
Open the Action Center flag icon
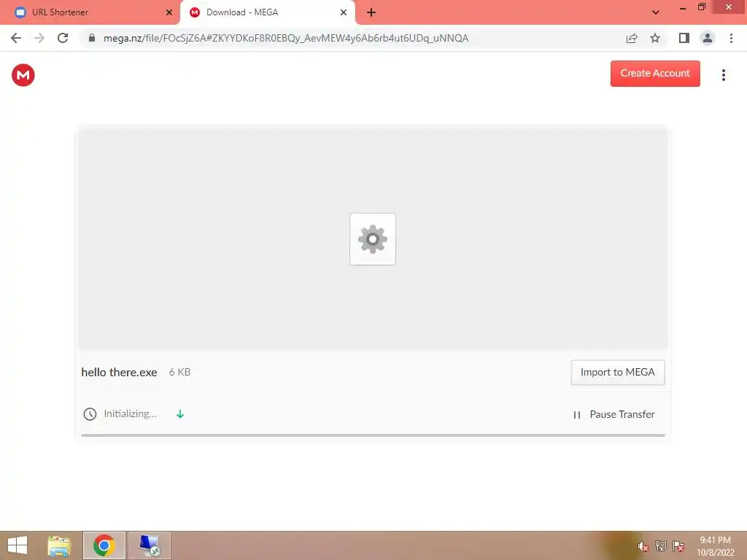678,546
